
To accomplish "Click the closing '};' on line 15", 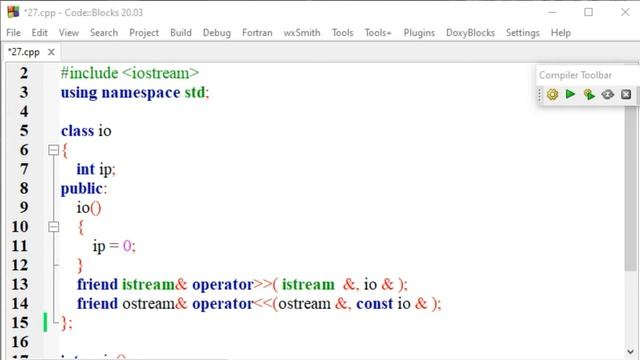I will coord(67,323).
